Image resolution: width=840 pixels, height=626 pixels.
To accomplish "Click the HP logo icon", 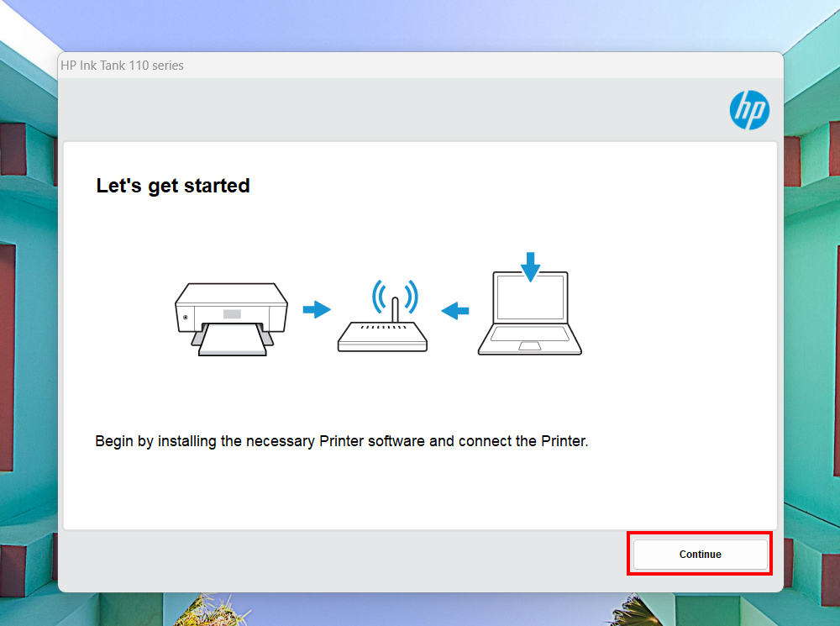I will coord(749,110).
